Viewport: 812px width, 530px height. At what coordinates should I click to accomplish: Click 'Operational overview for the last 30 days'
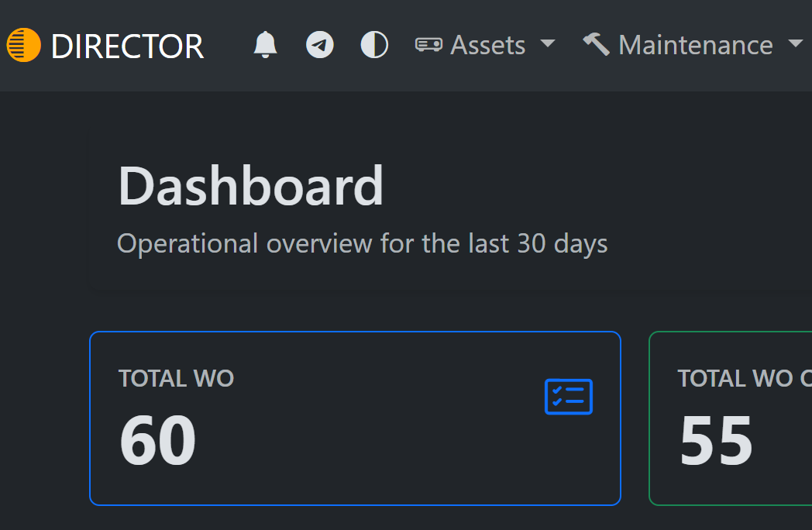coord(363,243)
